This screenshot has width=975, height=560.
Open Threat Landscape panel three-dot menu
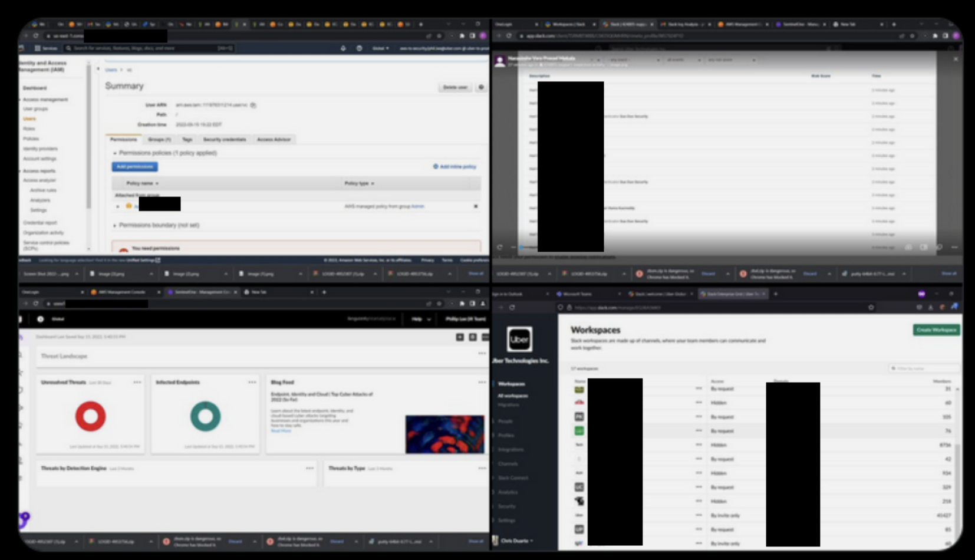tap(482, 353)
